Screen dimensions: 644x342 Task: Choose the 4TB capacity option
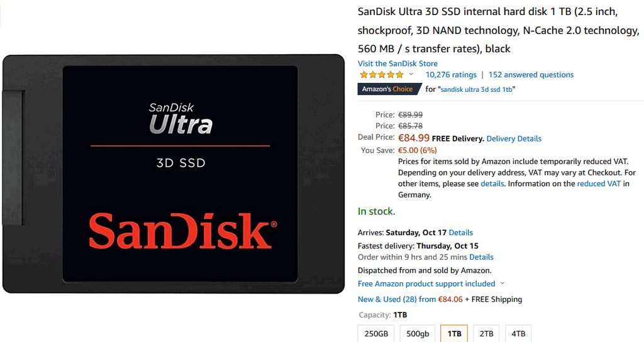pos(518,333)
